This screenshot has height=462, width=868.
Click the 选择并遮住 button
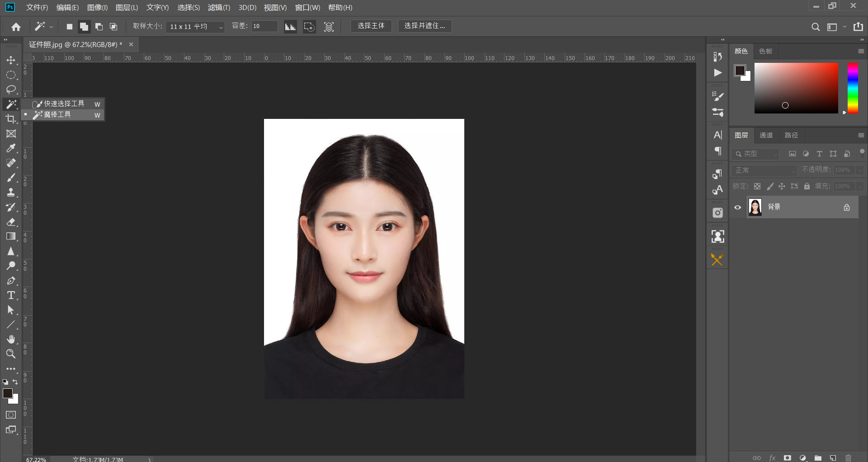pos(425,26)
